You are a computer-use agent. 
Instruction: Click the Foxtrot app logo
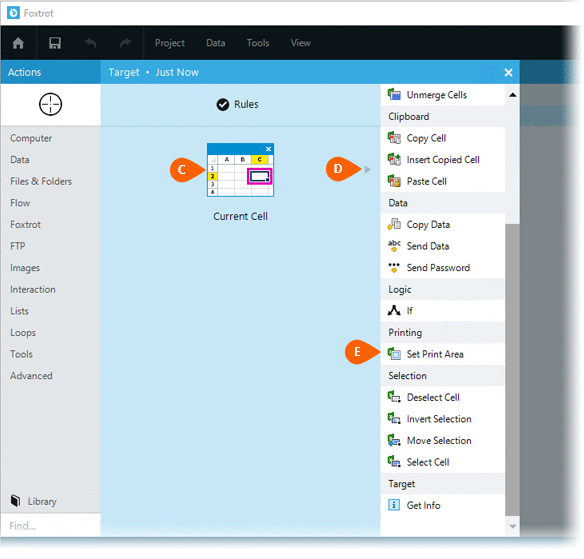pyautogui.click(x=13, y=13)
